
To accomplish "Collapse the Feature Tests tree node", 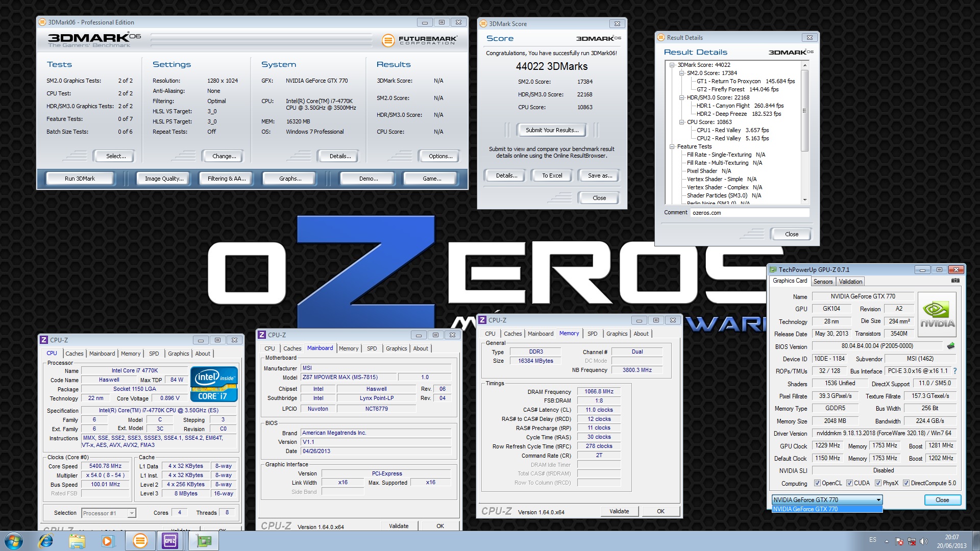I will coord(672,146).
